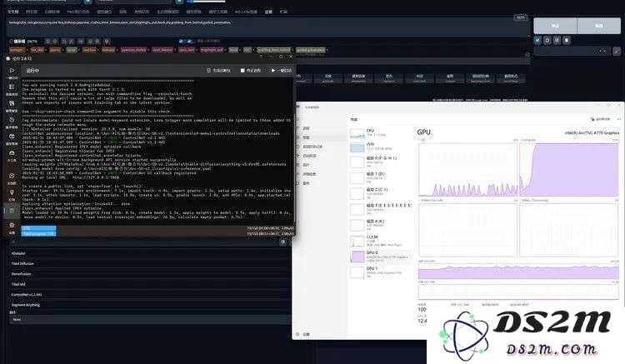Switch to the txt2img first tab in WebUI
Screen dimensions: 625x364
point(13,12)
